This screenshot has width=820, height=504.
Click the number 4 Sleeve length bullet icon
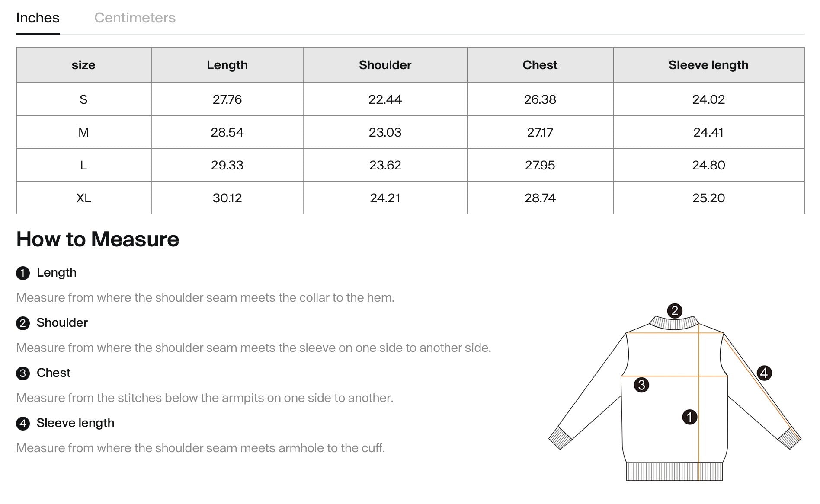click(23, 424)
